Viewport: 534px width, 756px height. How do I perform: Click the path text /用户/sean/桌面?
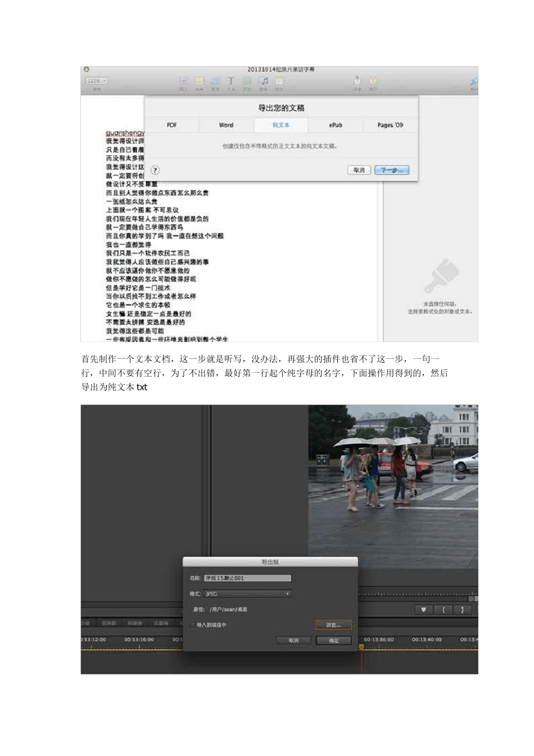(x=228, y=609)
